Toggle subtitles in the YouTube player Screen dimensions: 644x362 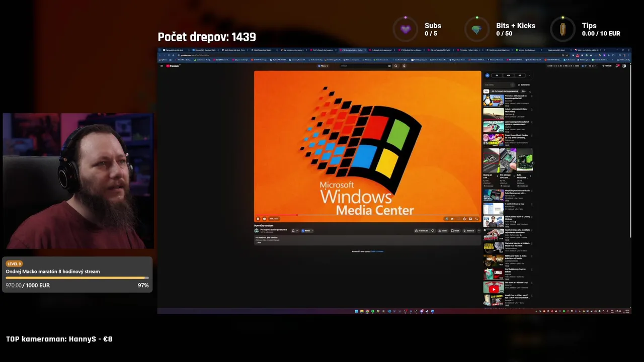458,219
